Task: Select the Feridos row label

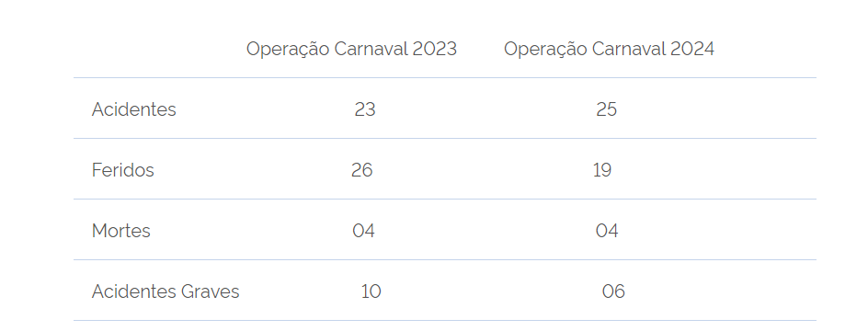Action: 123,170
